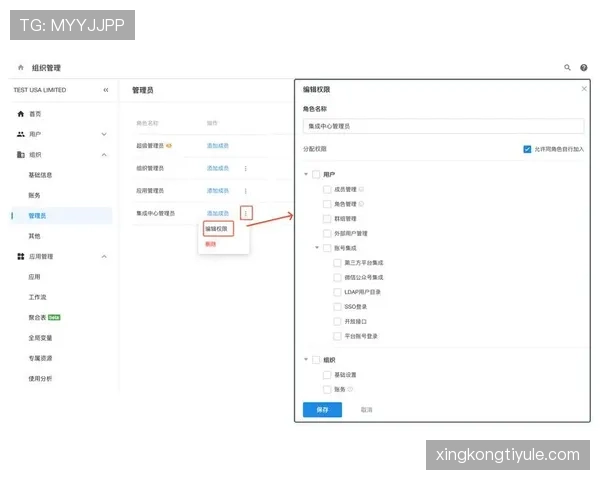Image resolution: width=600 pixels, height=480 pixels.
Task: Toggle 允许同角色自行加入 checkbox
Action: (x=527, y=149)
